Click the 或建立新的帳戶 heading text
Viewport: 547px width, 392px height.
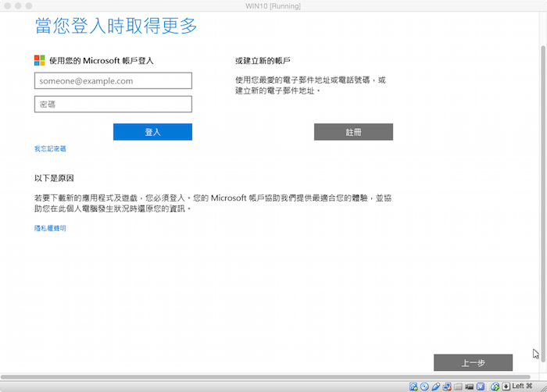[x=263, y=61]
